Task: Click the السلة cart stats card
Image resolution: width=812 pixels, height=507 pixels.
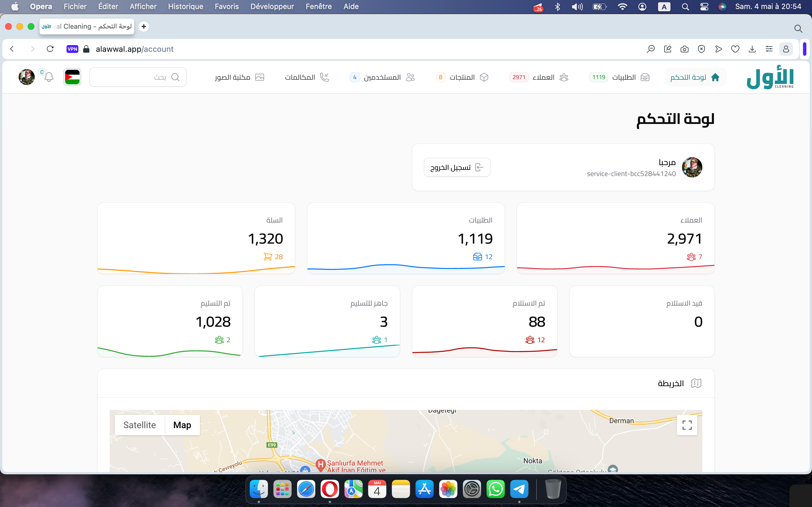Action: [196, 238]
